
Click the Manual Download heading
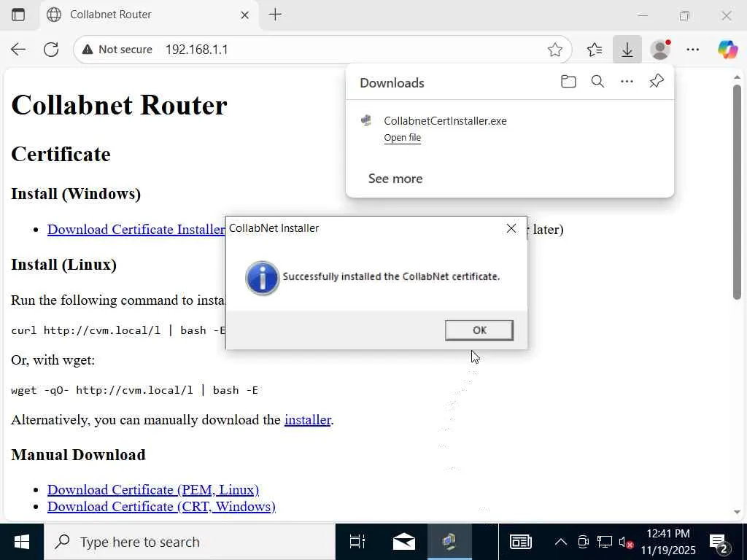click(78, 455)
